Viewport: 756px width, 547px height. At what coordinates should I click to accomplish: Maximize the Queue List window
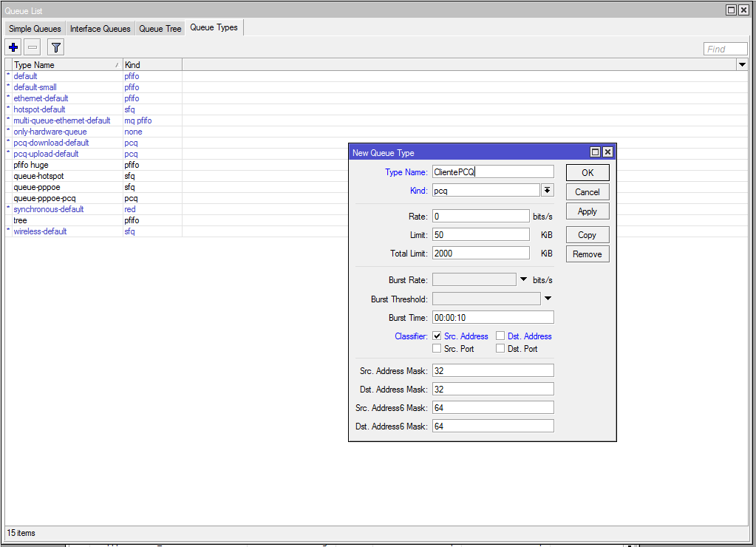tap(731, 10)
